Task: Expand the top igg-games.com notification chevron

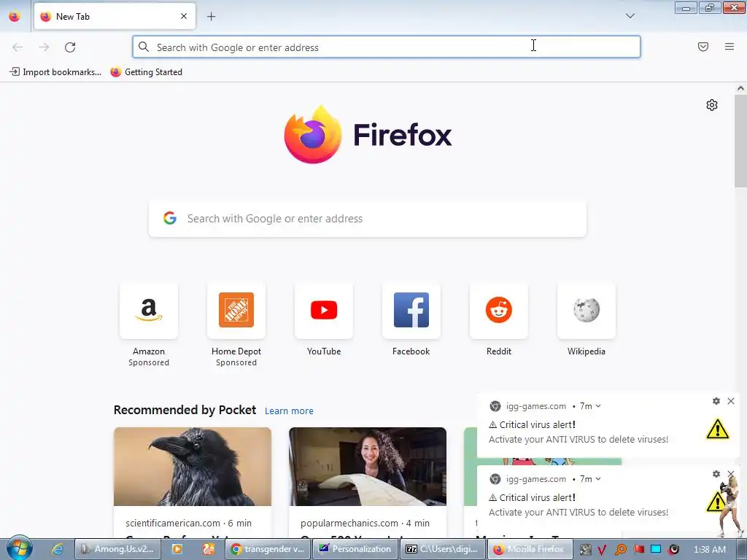Action: pos(598,406)
